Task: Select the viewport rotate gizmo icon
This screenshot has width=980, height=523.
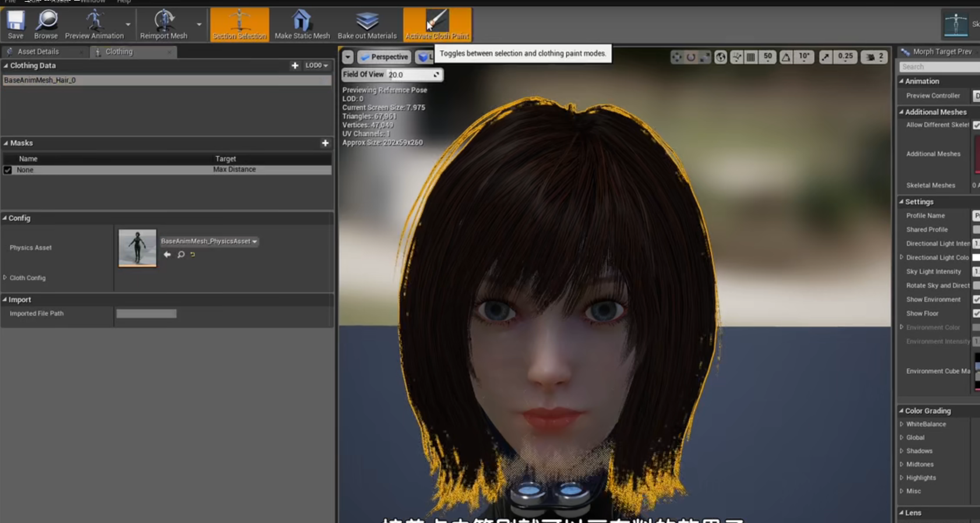Action: [x=690, y=56]
